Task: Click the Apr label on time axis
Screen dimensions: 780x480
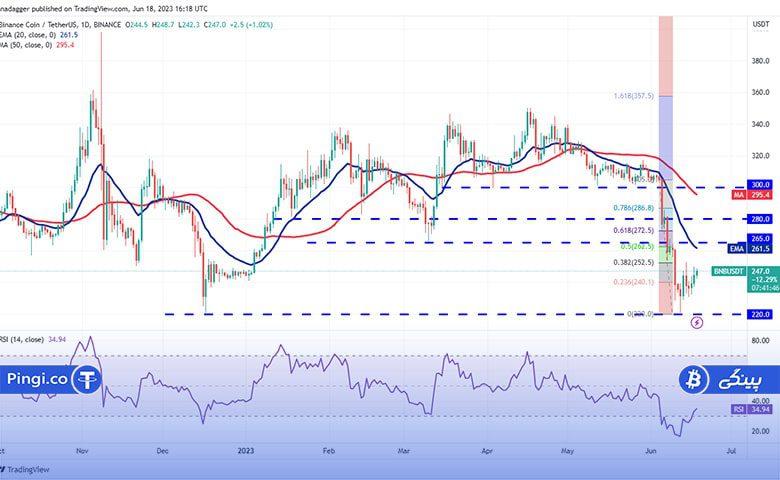Action: pyautogui.click(x=487, y=451)
